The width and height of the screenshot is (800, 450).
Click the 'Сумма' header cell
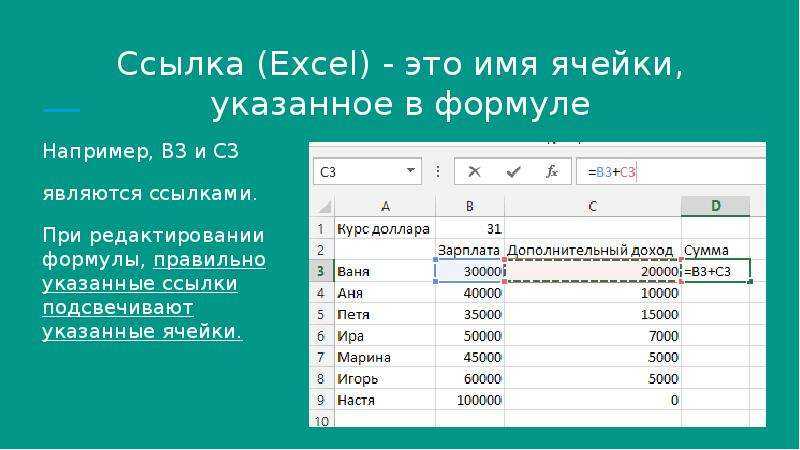[716, 250]
